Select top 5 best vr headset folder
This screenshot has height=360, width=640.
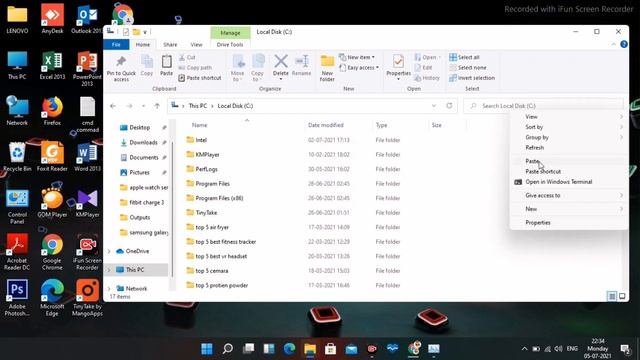[221, 256]
